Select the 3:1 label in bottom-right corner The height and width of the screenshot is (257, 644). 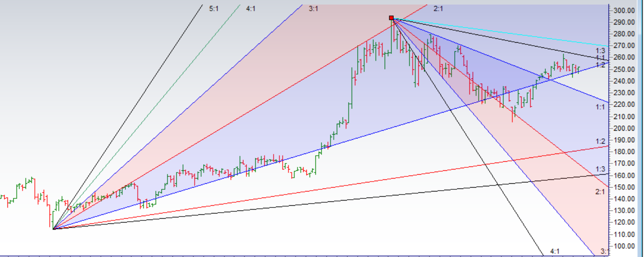pos(604,251)
